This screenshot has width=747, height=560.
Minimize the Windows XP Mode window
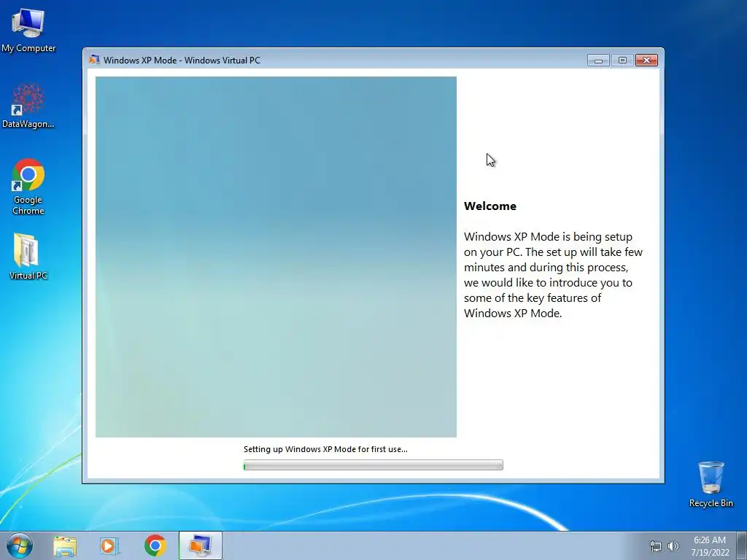(x=598, y=61)
